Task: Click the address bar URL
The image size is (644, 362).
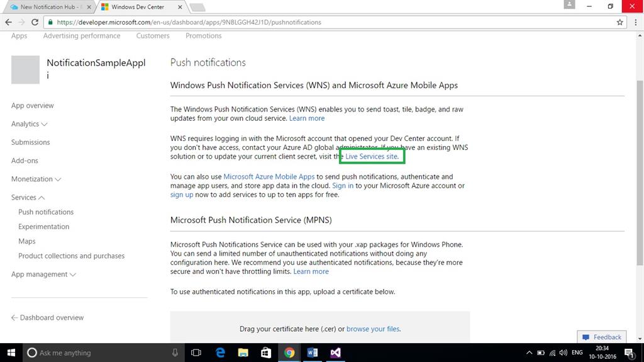Action: (189, 22)
